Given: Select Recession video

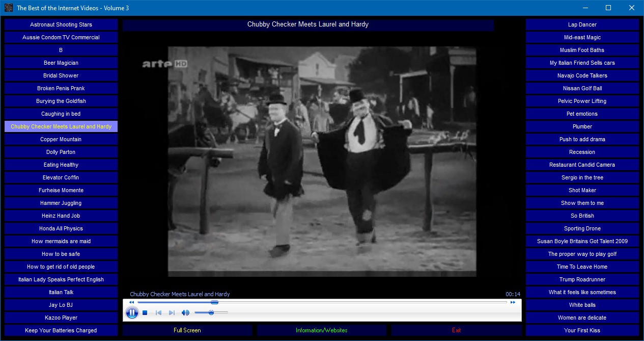Looking at the screenshot, I should pos(582,152).
